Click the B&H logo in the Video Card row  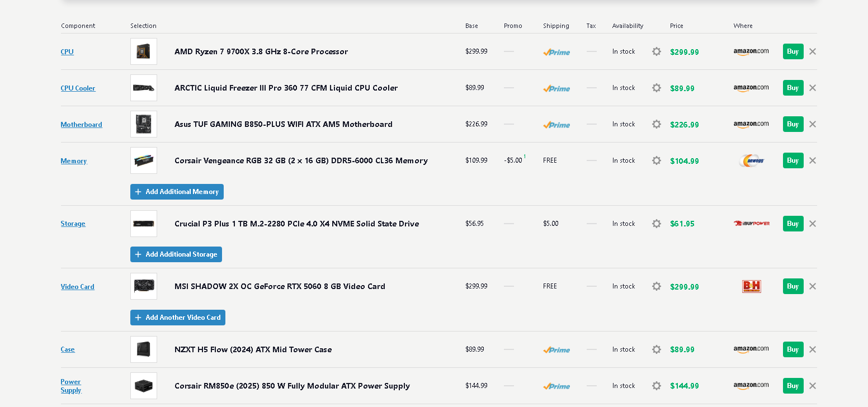(x=752, y=286)
